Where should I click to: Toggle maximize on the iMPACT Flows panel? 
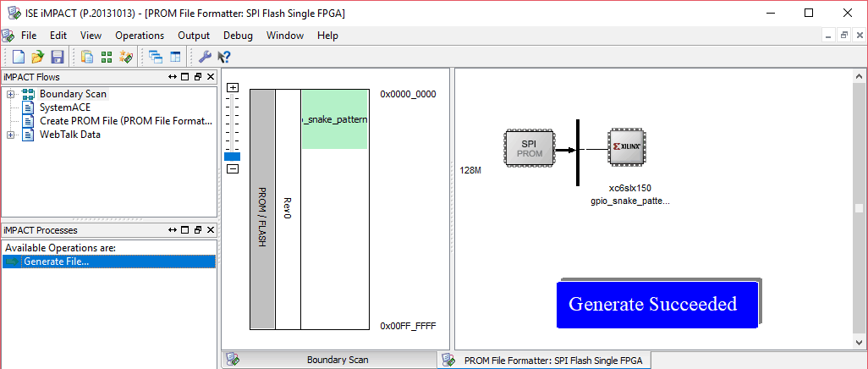point(184,77)
